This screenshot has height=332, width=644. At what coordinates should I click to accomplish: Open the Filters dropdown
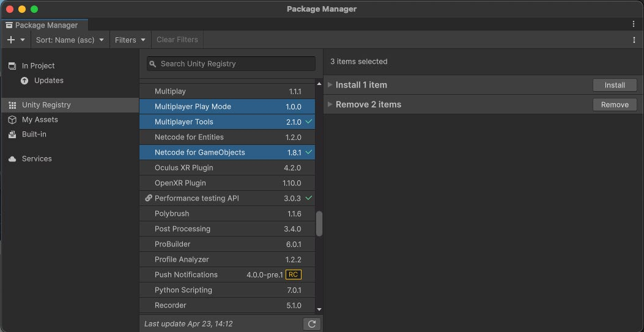(130, 40)
